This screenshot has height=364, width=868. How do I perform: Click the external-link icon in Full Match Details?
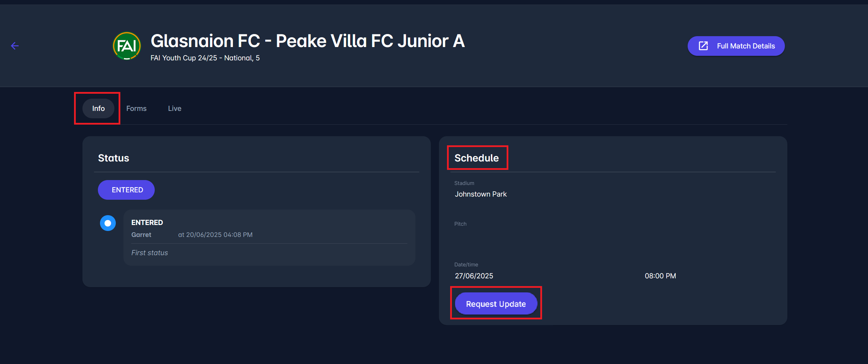(x=703, y=46)
